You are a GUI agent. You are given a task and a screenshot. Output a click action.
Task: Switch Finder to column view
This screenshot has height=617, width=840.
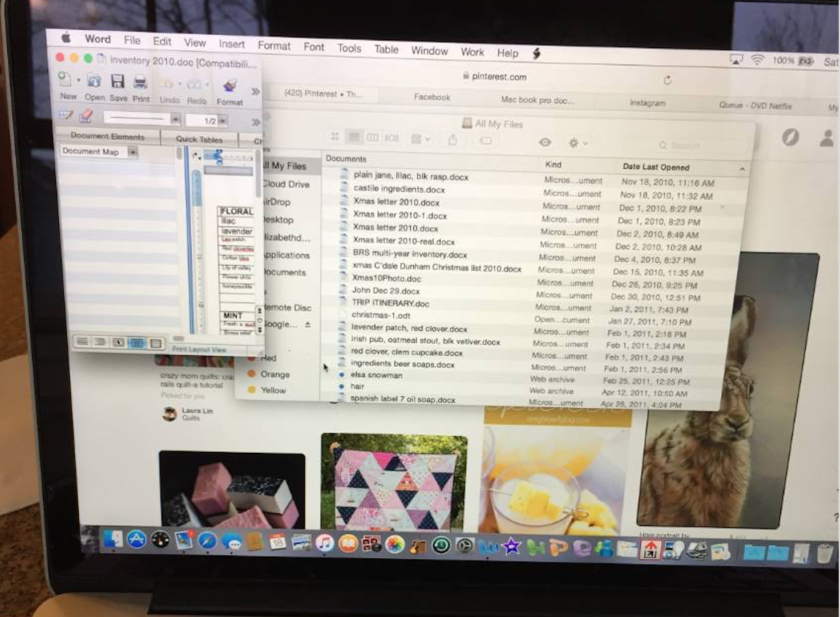pos(373,137)
